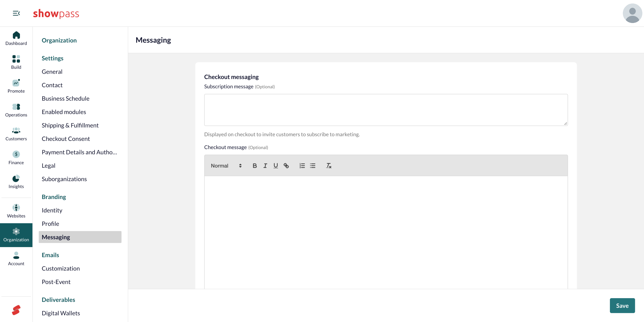
Task: Open the Customers section
Action: [16, 134]
